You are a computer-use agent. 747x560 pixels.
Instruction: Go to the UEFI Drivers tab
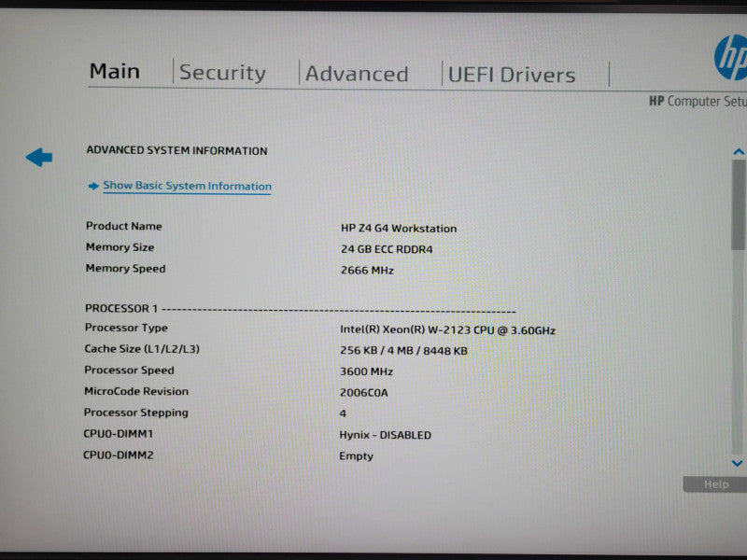pos(512,75)
